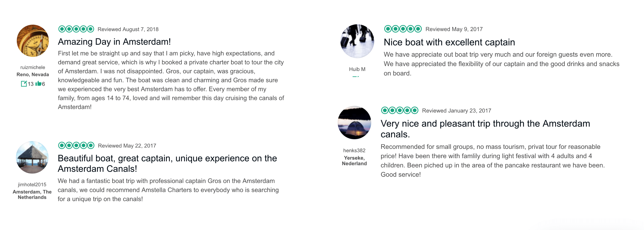Image resolution: width=644 pixels, height=230 pixels.
Task: Open the henks382 username link
Action: click(x=354, y=150)
